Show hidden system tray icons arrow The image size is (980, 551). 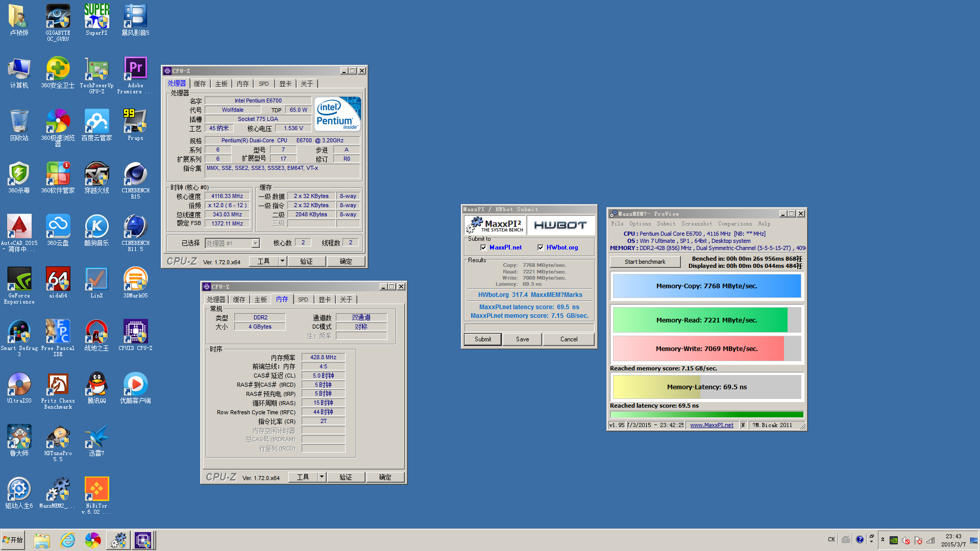[x=883, y=540]
